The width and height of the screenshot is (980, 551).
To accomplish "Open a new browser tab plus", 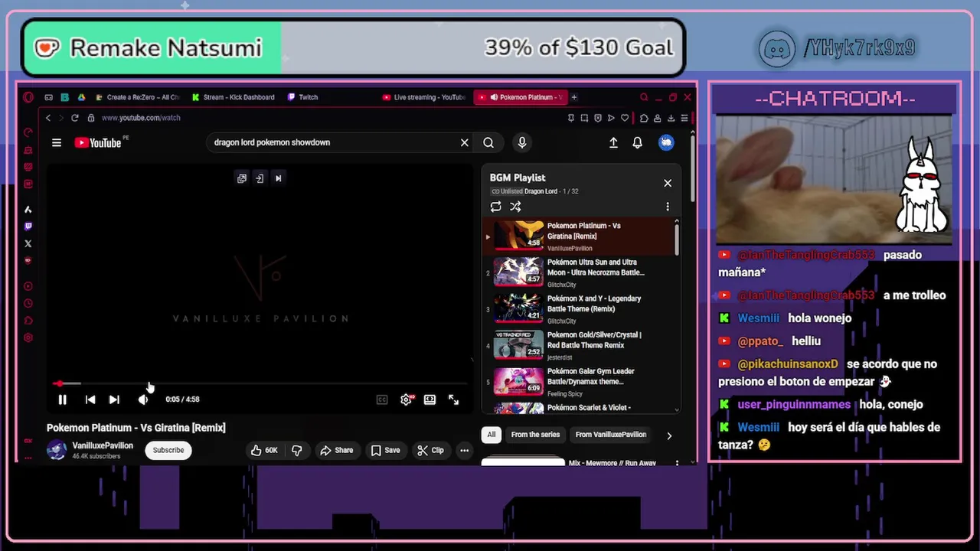I will (x=573, y=97).
